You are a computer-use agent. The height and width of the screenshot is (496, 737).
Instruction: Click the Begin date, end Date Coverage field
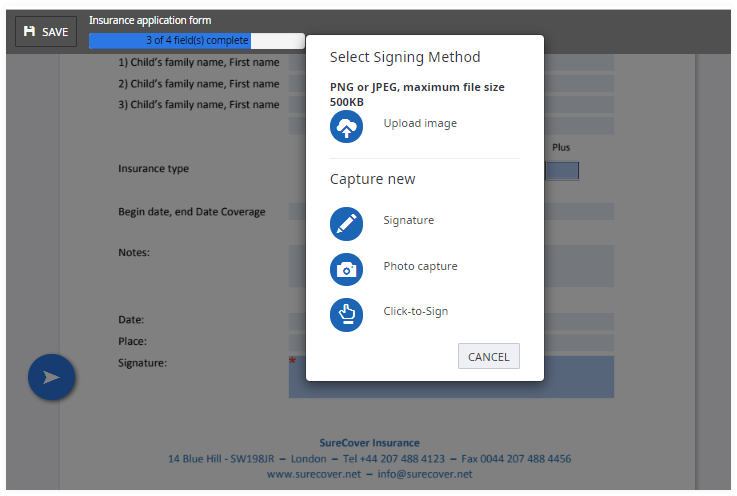[579, 212]
